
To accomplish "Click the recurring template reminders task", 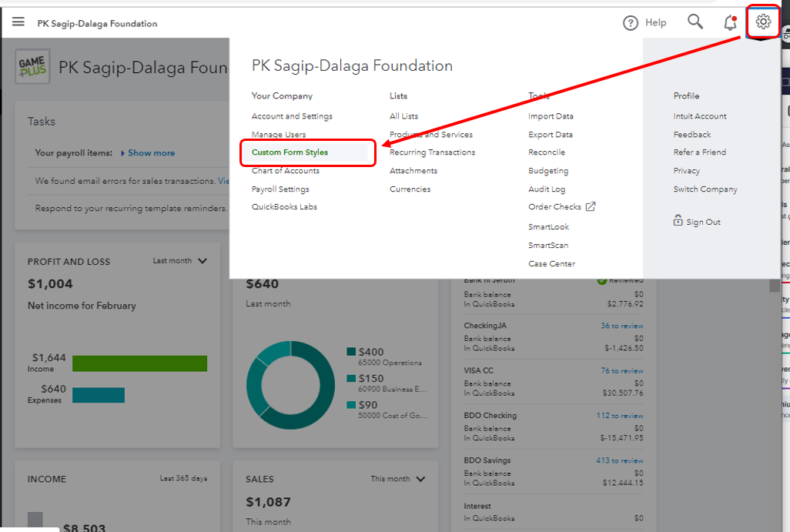I will 131,208.
